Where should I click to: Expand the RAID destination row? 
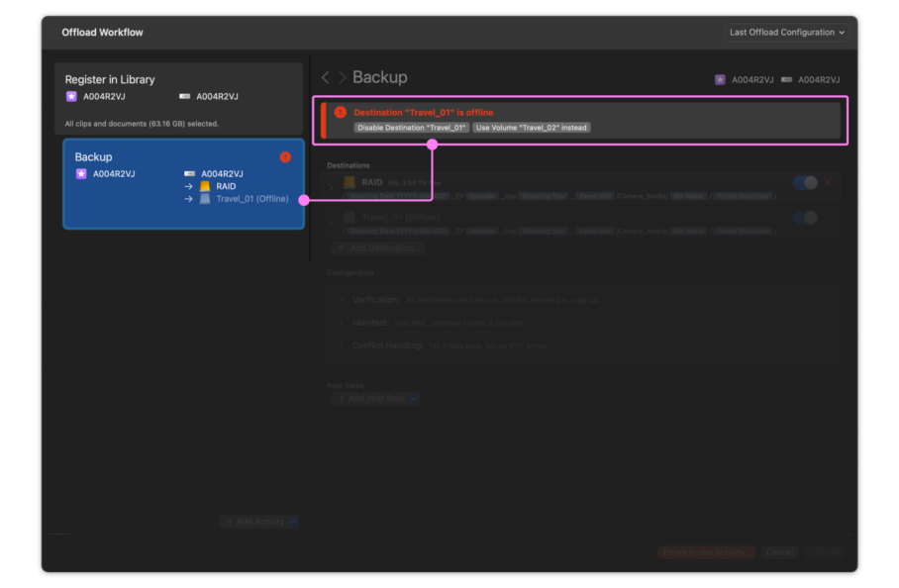pyautogui.click(x=331, y=187)
